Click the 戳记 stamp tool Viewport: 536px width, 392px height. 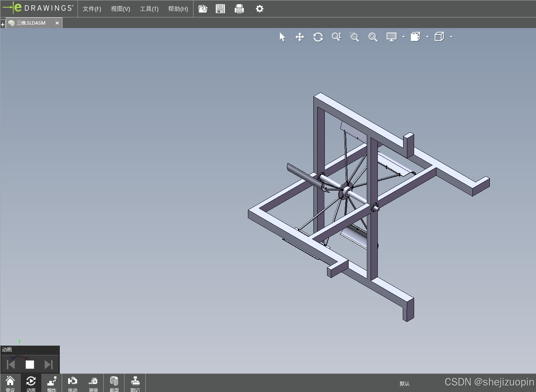click(135, 383)
